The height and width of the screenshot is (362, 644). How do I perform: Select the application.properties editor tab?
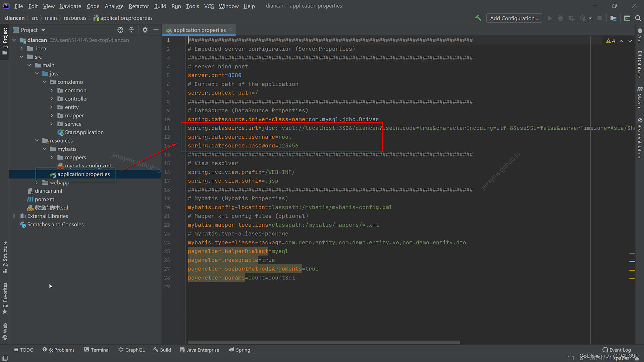point(199,30)
